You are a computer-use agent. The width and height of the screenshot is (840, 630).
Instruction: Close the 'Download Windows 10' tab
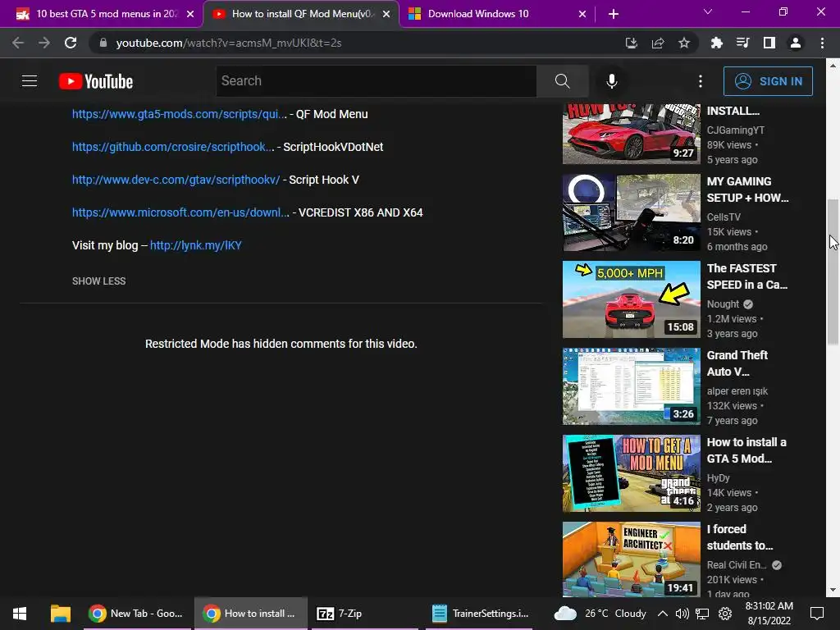point(582,15)
